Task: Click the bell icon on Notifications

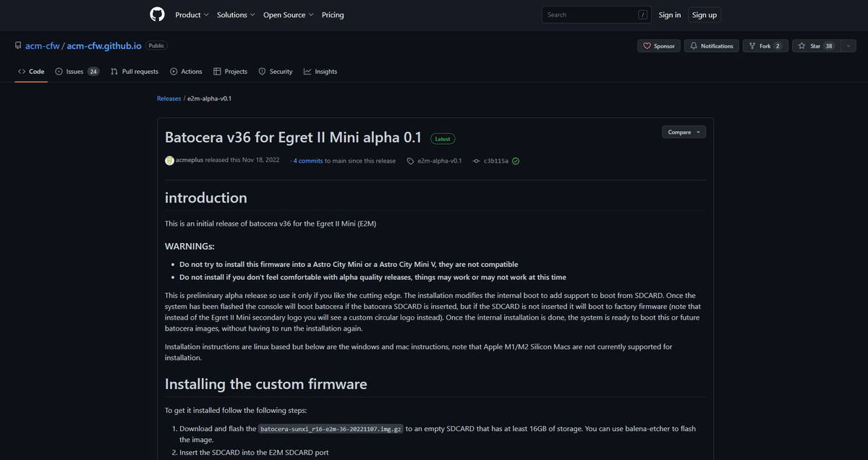Action: tap(694, 46)
